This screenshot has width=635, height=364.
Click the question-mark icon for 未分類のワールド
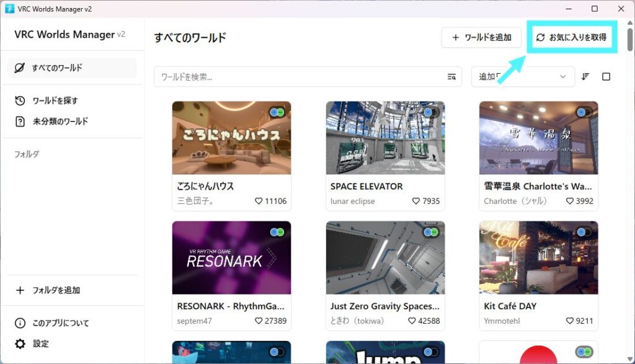point(20,122)
